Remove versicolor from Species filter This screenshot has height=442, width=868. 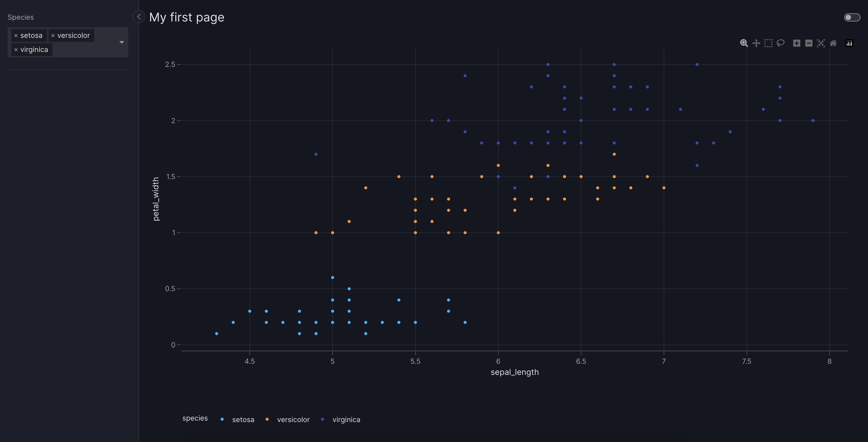pos(53,36)
